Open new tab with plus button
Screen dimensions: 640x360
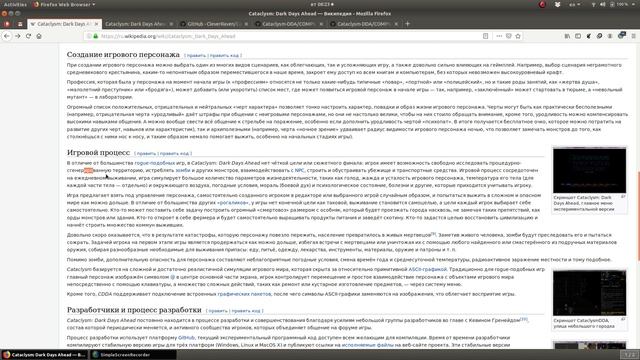407,24
